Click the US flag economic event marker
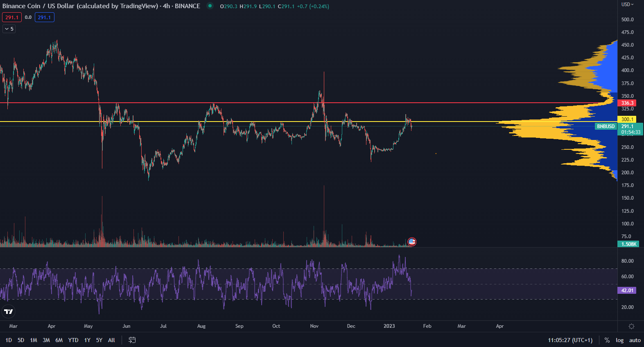This screenshot has width=644, height=347. click(412, 242)
